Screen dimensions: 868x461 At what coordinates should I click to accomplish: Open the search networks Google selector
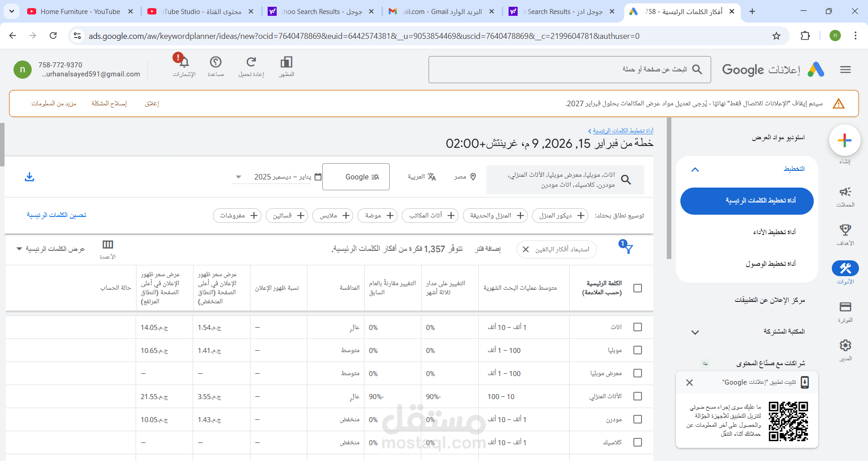point(356,177)
